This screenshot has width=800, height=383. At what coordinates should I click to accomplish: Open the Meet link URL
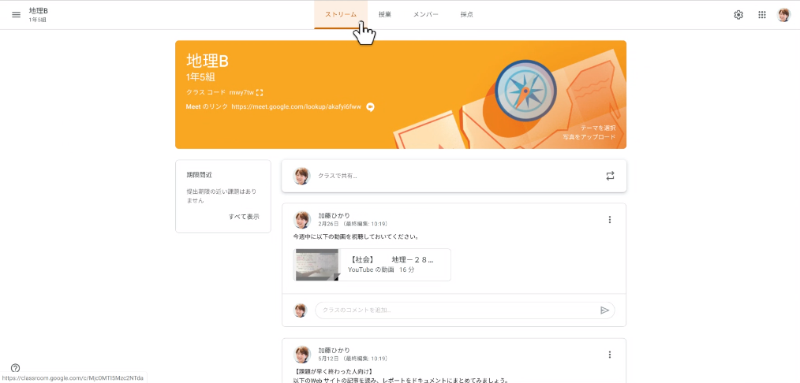point(296,107)
